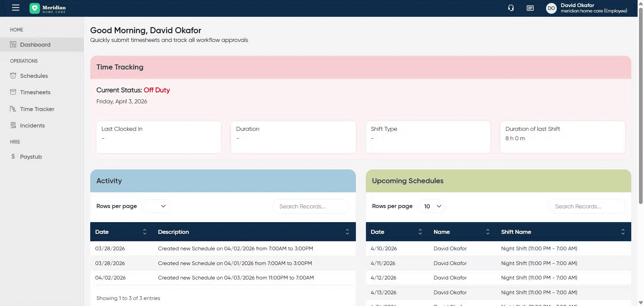Click the Incidents icon in sidebar

[x=13, y=125]
